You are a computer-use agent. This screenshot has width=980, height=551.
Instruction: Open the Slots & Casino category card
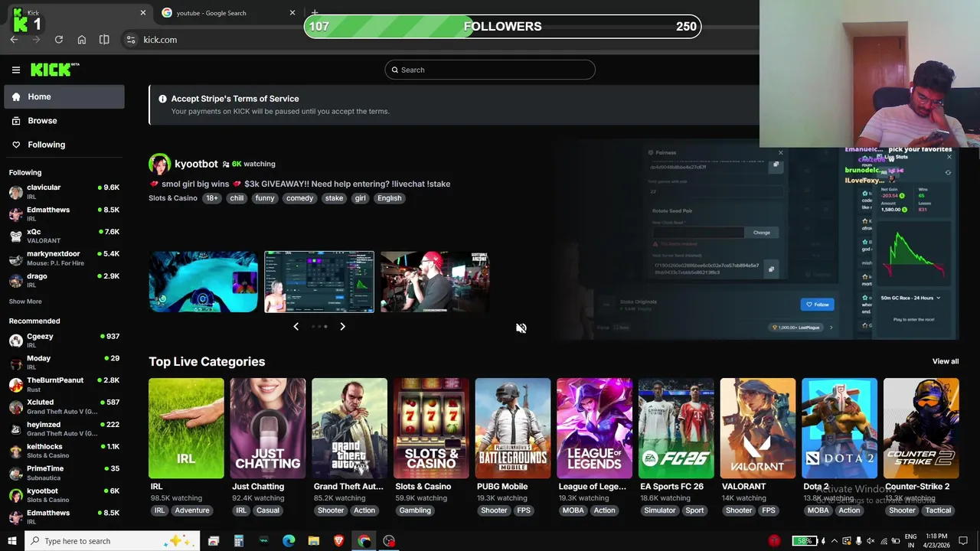click(431, 429)
